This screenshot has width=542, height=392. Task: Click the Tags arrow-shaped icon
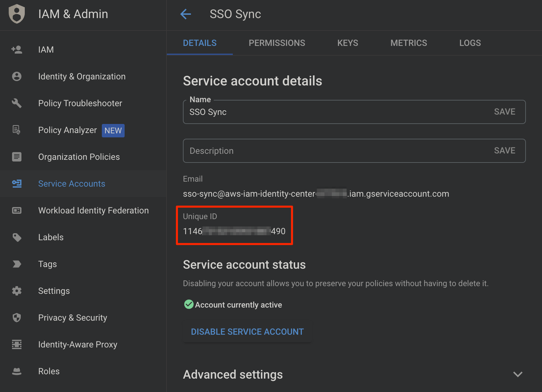click(17, 264)
